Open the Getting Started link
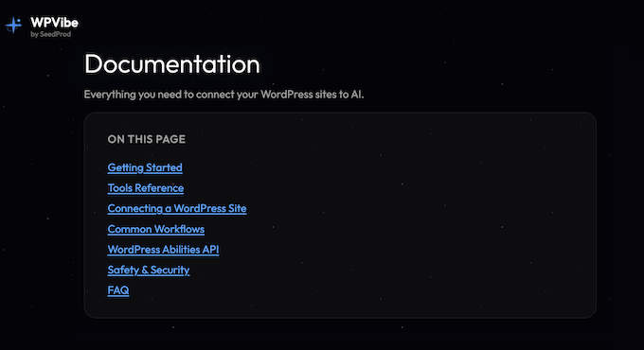This screenshot has width=644, height=350. tap(145, 167)
